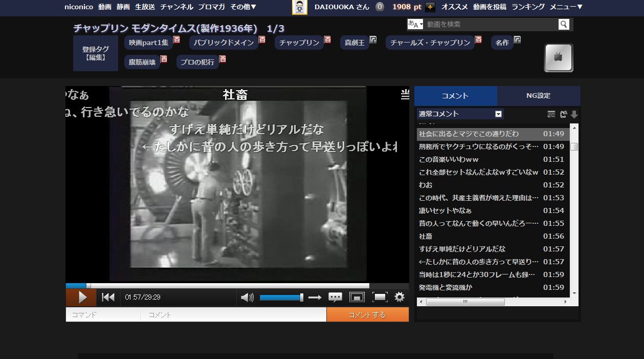Select comment 発電機と変流機か

pyautogui.click(x=493, y=287)
